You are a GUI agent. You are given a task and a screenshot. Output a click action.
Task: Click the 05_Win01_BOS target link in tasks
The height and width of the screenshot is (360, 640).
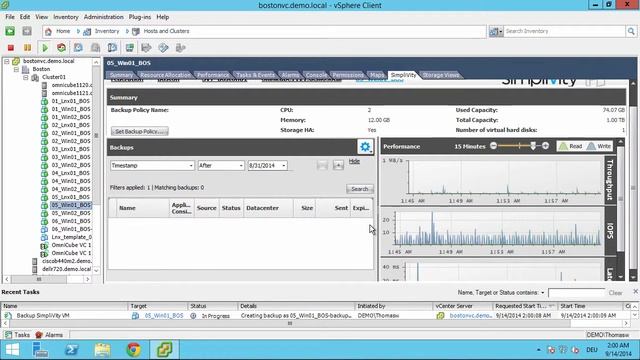(164, 316)
